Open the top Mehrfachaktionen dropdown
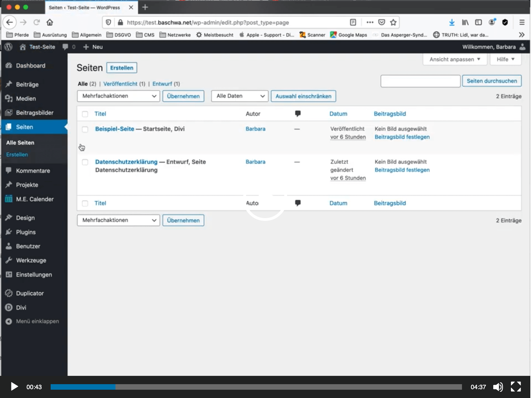The width and height of the screenshot is (532, 398). (x=118, y=96)
